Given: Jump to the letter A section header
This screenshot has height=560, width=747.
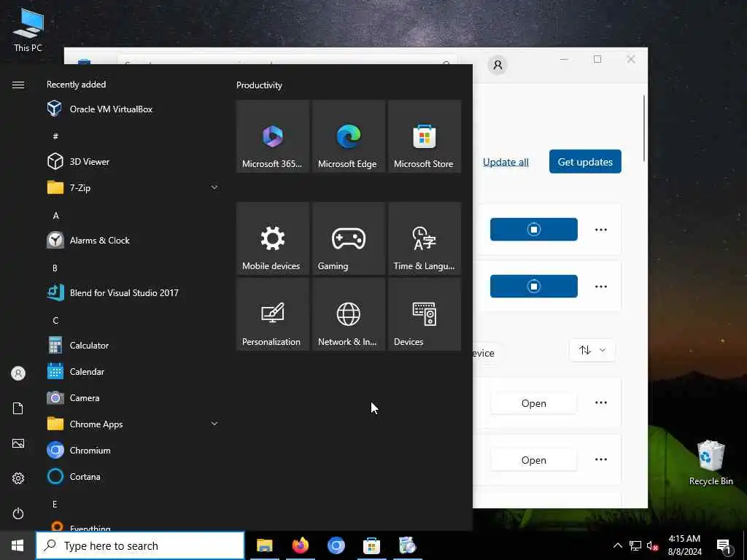Looking at the screenshot, I should [55, 216].
